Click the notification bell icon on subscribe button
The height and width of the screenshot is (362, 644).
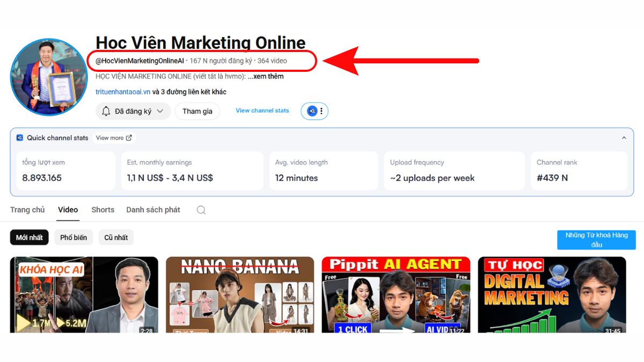[x=106, y=111]
